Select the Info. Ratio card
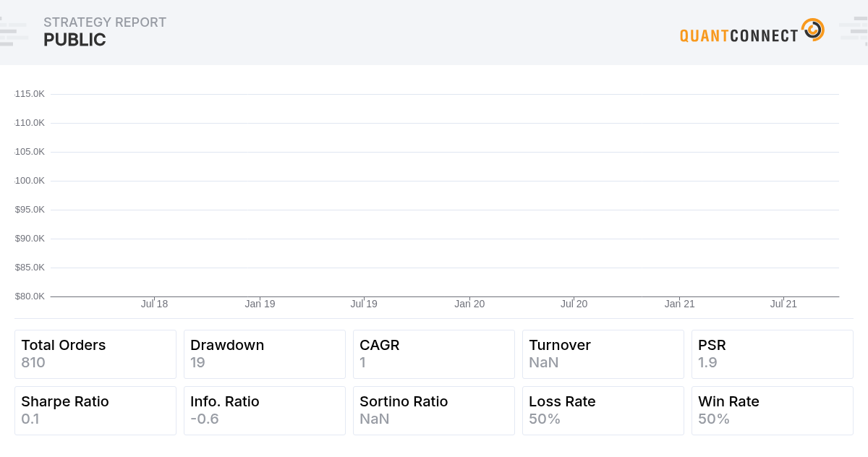The image size is (868, 457). pyautogui.click(x=264, y=410)
